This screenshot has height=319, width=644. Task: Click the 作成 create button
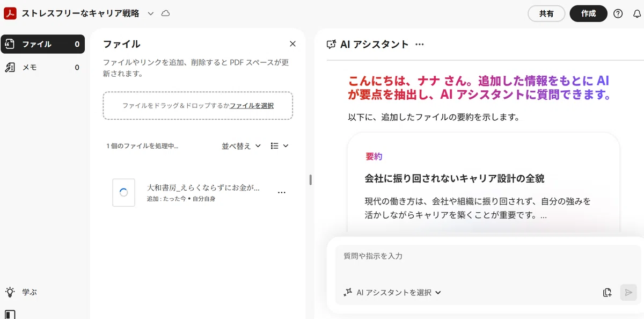coord(588,13)
